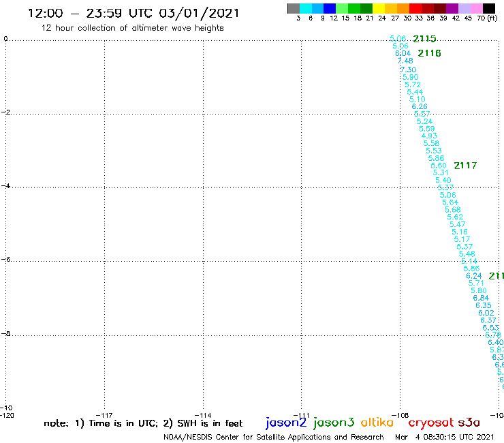
Task: Click the green 2117 track time label
Action: 465,166
